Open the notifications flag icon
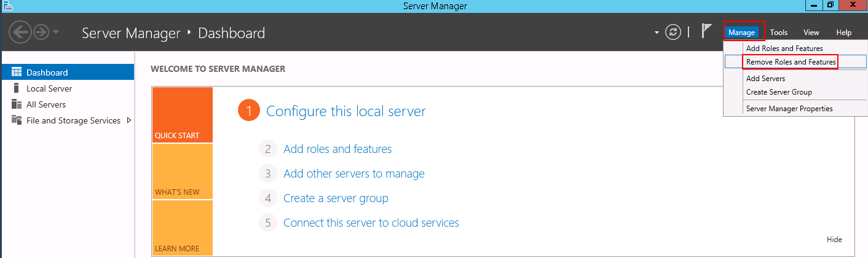This screenshot has width=868, height=258. [707, 32]
